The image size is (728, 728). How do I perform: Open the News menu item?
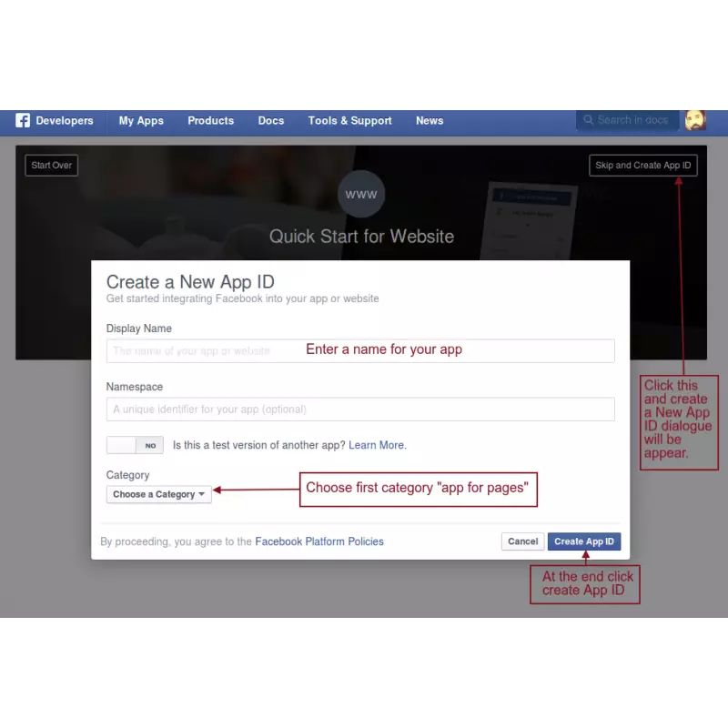pyautogui.click(x=430, y=121)
